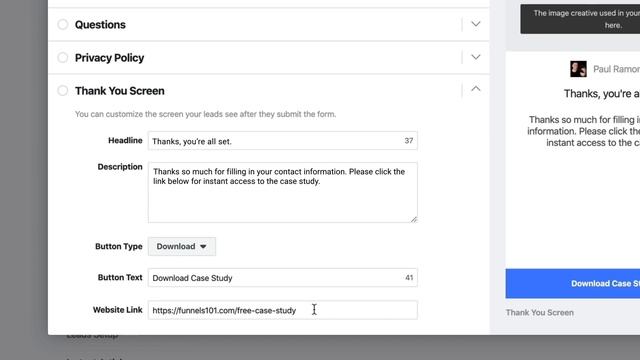Click the Website Link field label
Screen dimensions: 640x360
(118, 310)
